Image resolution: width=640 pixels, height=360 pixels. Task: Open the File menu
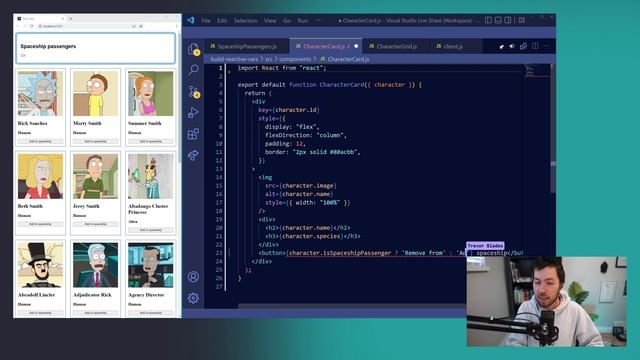pyautogui.click(x=206, y=20)
